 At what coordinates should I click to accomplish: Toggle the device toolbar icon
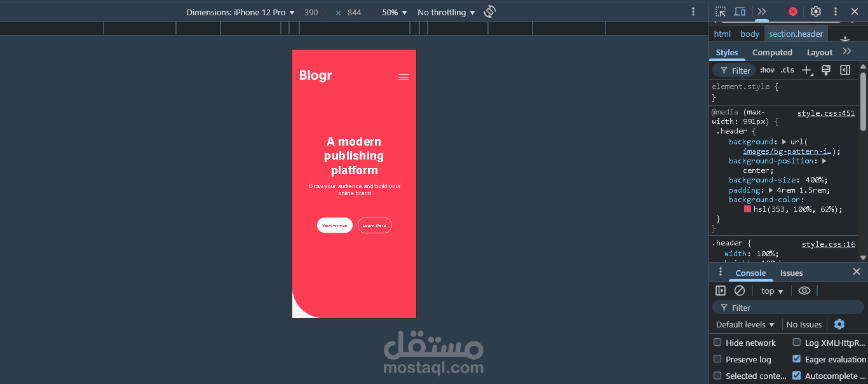point(740,11)
